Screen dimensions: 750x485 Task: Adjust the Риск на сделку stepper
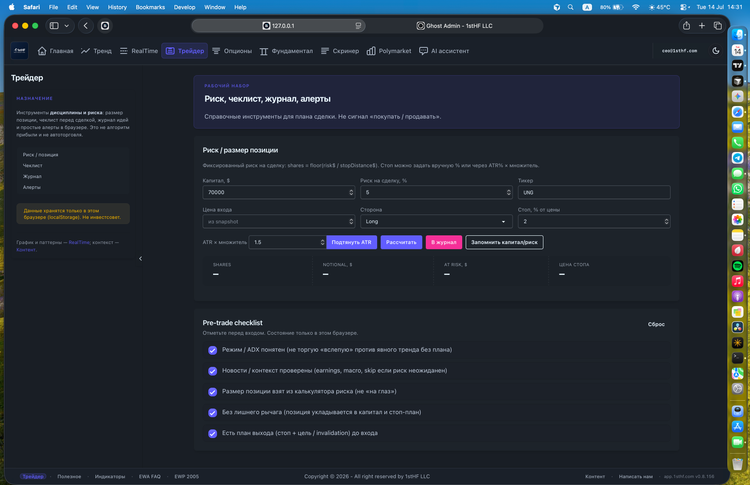coord(508,192)
